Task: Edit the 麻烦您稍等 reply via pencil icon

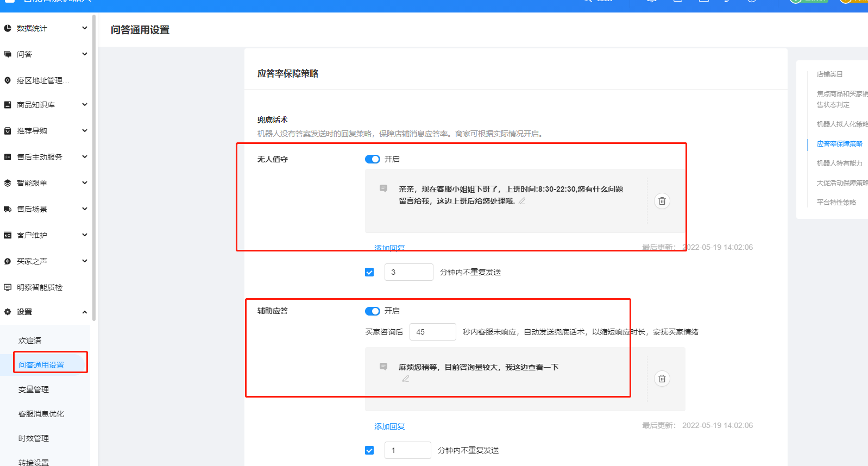Action: coord(406,379)
